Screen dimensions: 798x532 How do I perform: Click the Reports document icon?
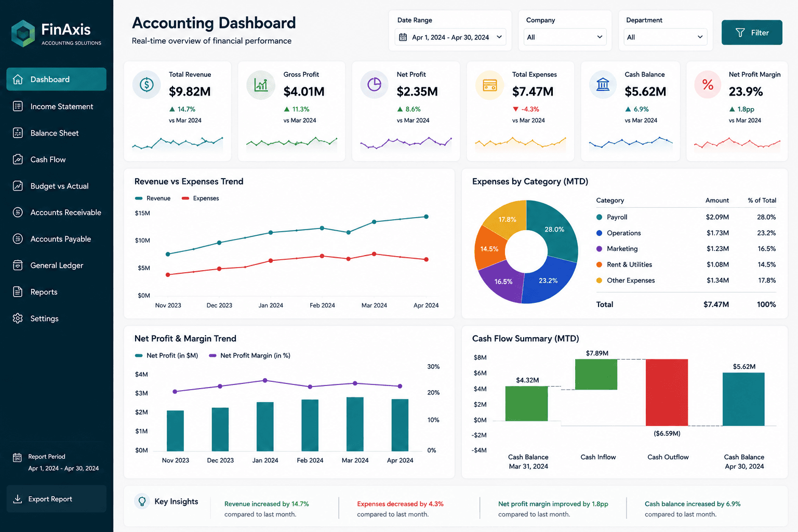18,292
